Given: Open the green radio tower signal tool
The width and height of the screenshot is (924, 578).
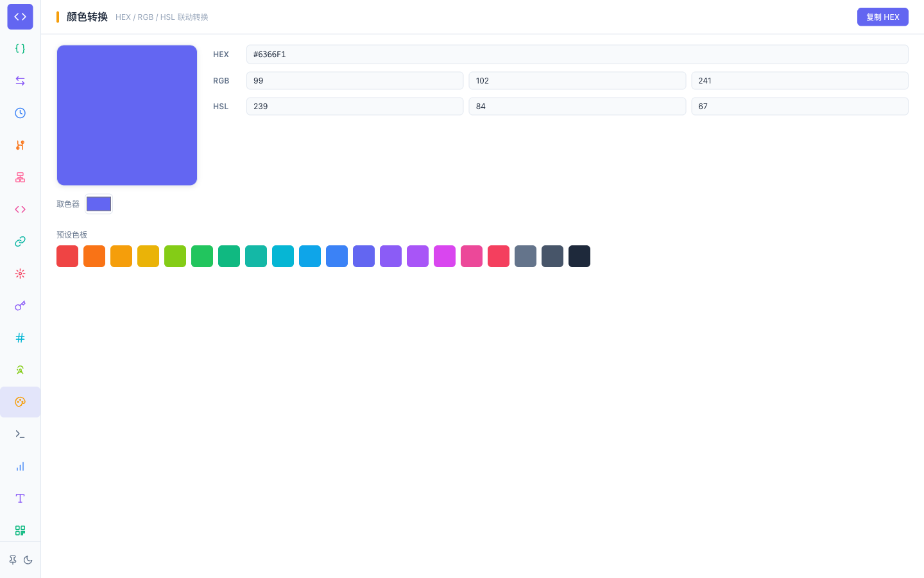Looking at the screenshot, I should pos(20,370).
